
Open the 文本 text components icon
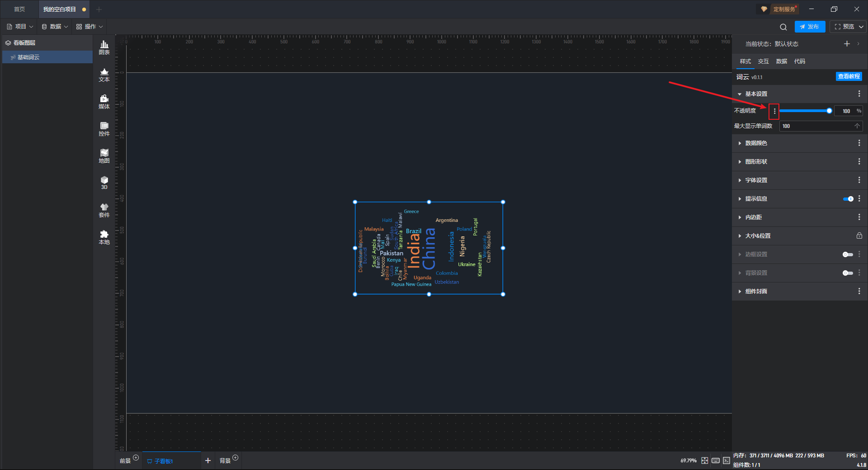[104, 75]
